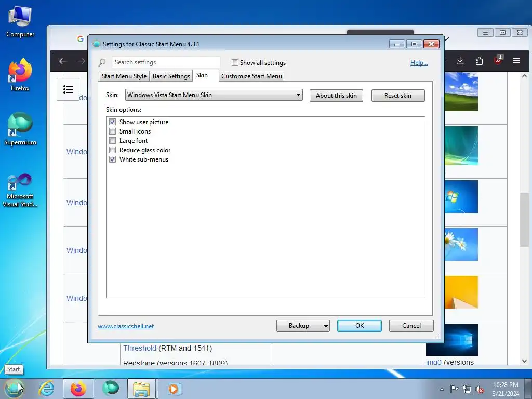Screen dimensions: 532x399
Task: Minimize the Classic Start Menu settings dialog
Action: (397, 44)
